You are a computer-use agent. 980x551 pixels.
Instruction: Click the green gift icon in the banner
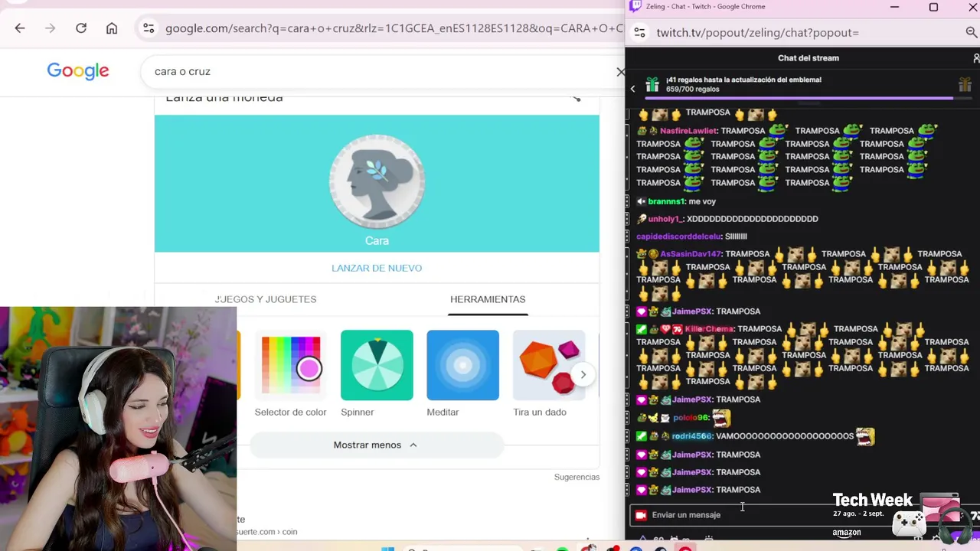(652, 84)
